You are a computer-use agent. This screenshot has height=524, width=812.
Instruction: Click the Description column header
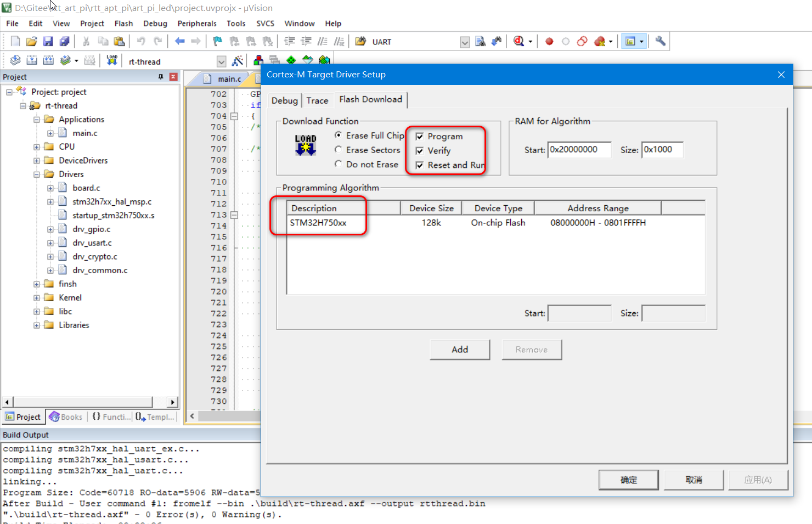(344, 208)
